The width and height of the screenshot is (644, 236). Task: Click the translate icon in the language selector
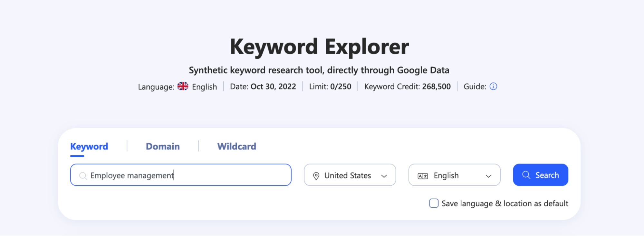pyautogui.click(x=423, y=176)
